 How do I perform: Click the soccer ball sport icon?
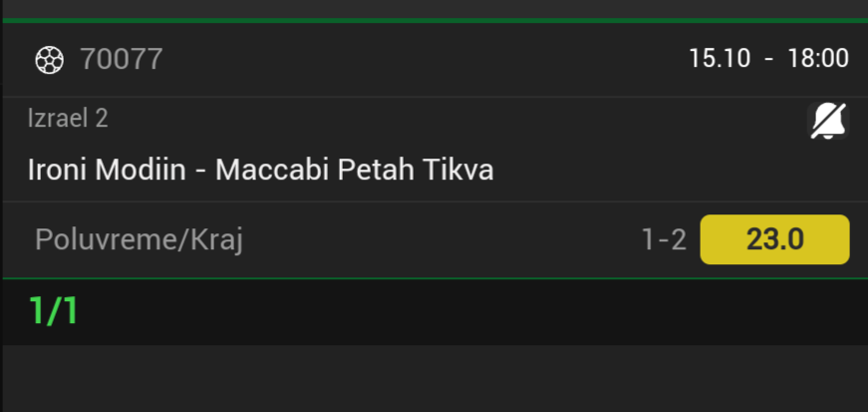pos(49,60)
